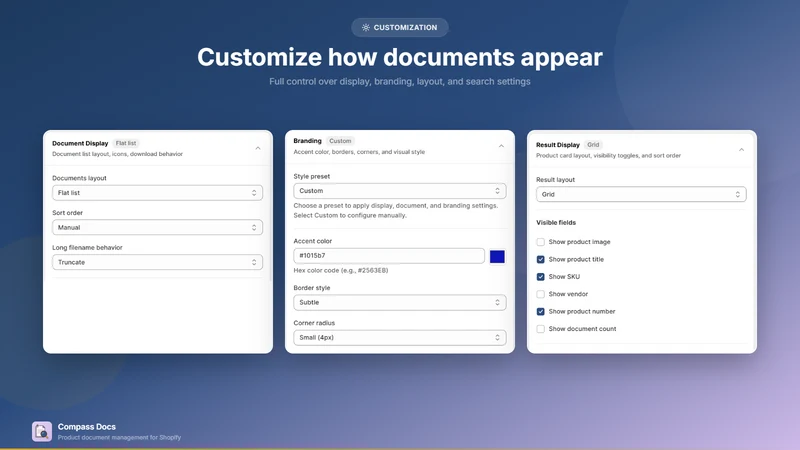Click the blue accent color swatch
800x450 pixels.
pyautogui.click(x=497, y=257)
